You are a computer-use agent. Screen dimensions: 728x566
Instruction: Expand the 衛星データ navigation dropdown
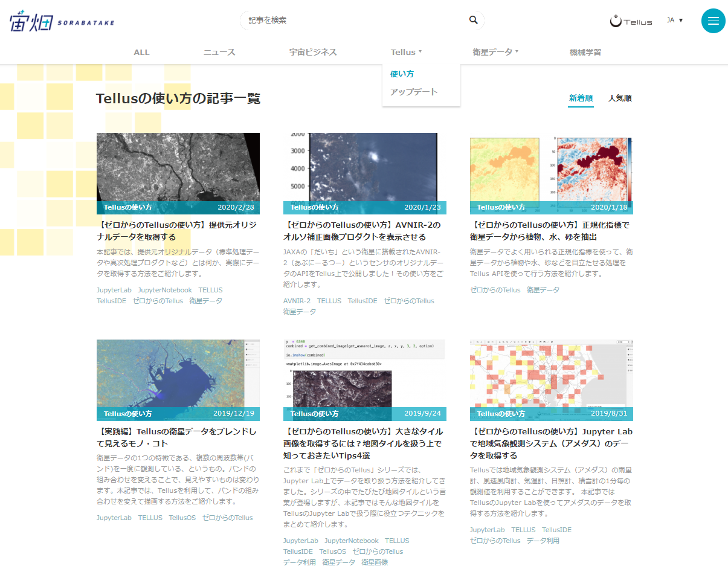495,53
